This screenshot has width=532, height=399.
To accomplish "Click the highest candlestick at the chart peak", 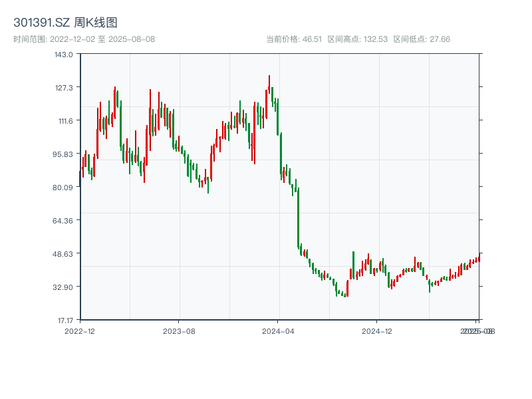I will (269, 83).
